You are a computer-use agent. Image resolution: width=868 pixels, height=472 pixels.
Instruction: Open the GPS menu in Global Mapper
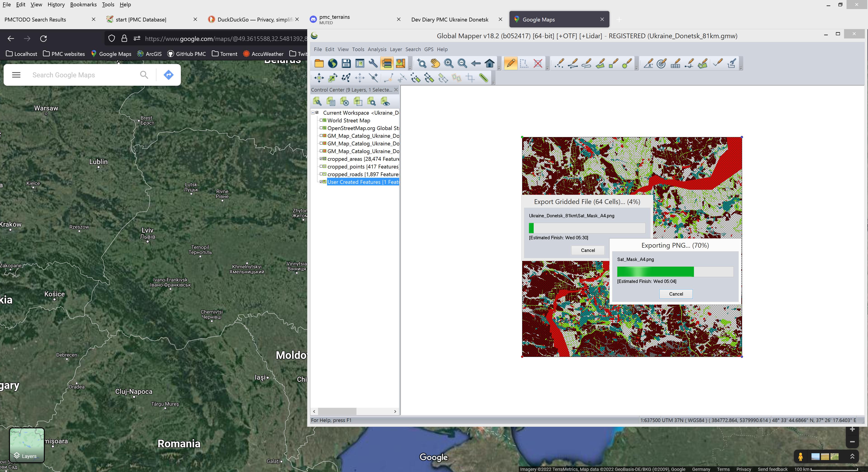[429, 49]
